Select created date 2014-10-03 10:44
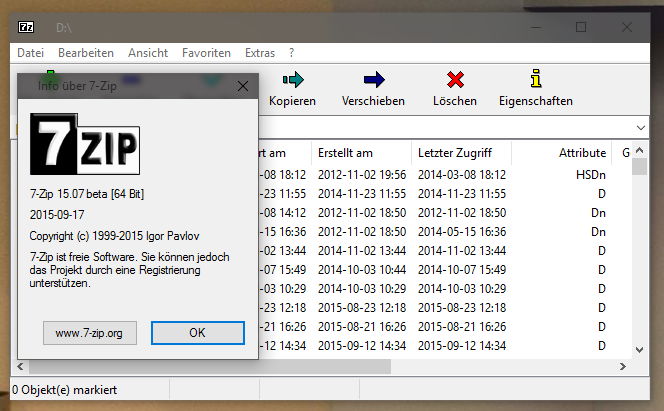This screenshot has width=664, height=411. (x=362, y=270)
